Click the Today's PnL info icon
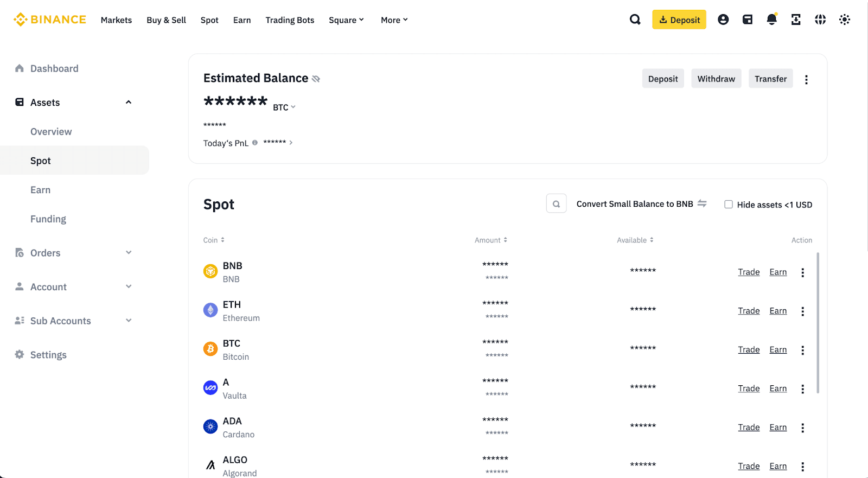Image resolution: width=868 pixels, height=478 pixels. click(x=255, y=143)
